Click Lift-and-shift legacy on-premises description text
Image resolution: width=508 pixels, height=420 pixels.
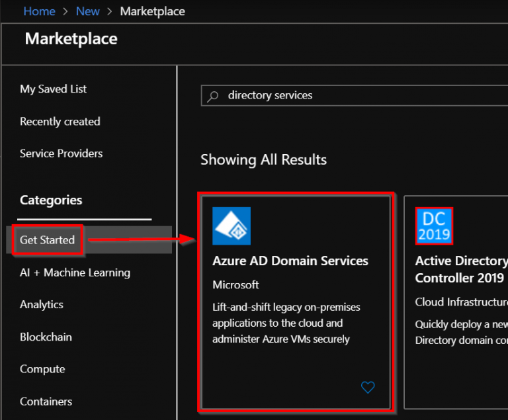click(286, 323)
